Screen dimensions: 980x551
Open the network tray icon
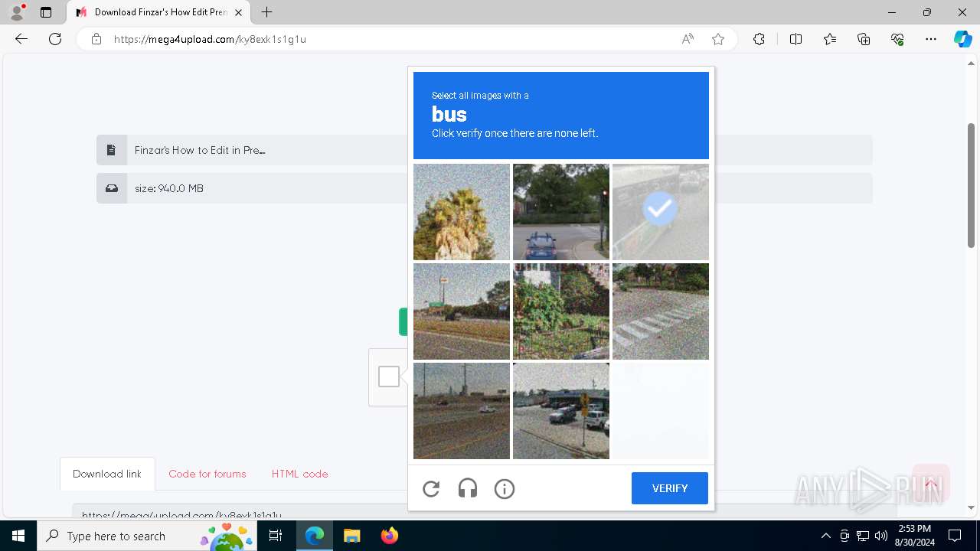[863, 536]
